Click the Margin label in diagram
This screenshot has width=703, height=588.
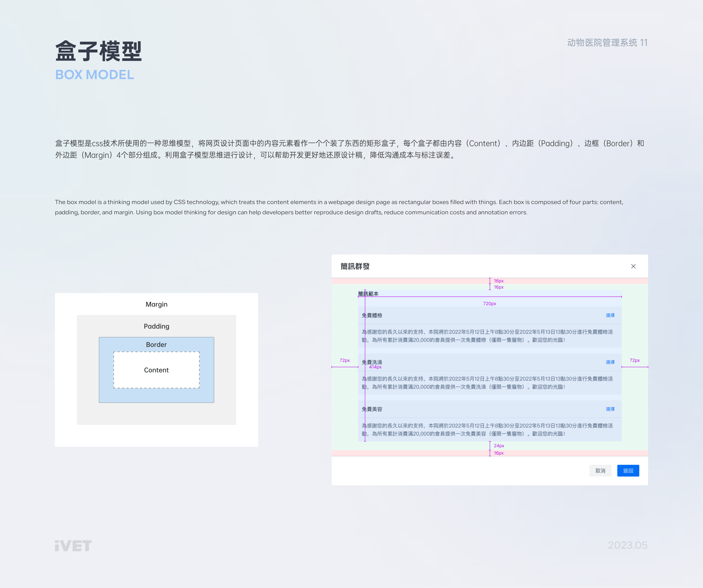(156, 304)
